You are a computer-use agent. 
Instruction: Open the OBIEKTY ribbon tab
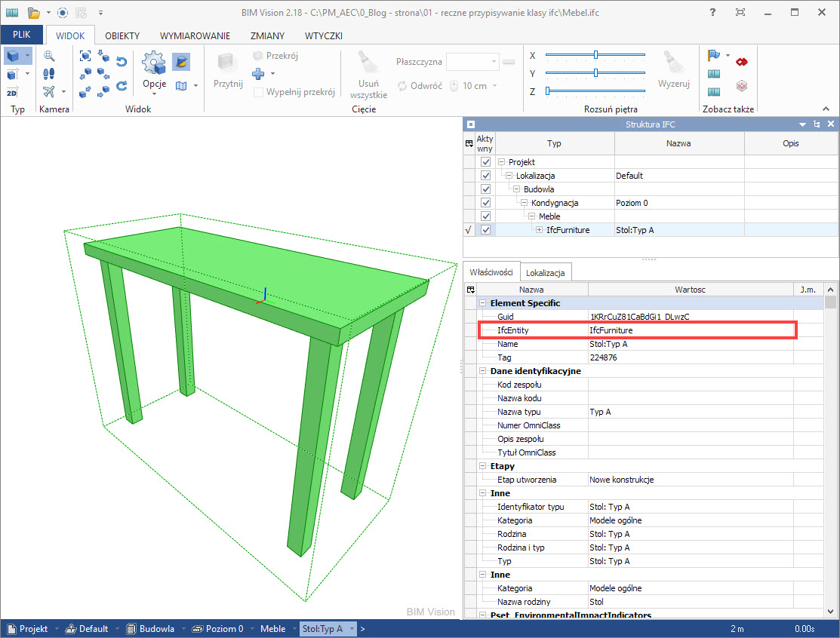[122, 35]
